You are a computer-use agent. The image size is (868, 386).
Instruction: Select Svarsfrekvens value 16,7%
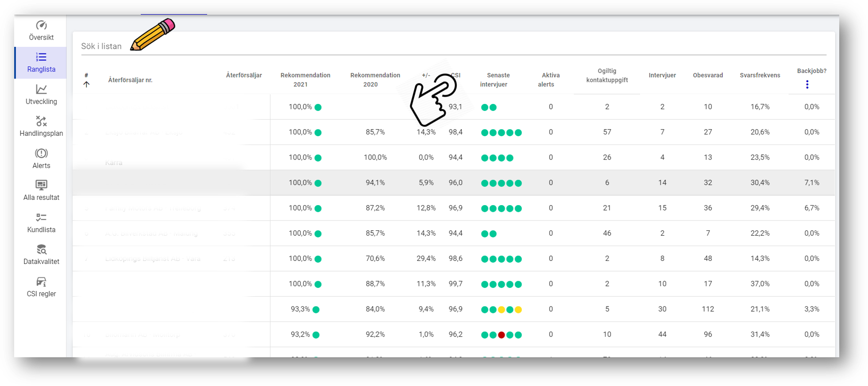tap(760, 107)
